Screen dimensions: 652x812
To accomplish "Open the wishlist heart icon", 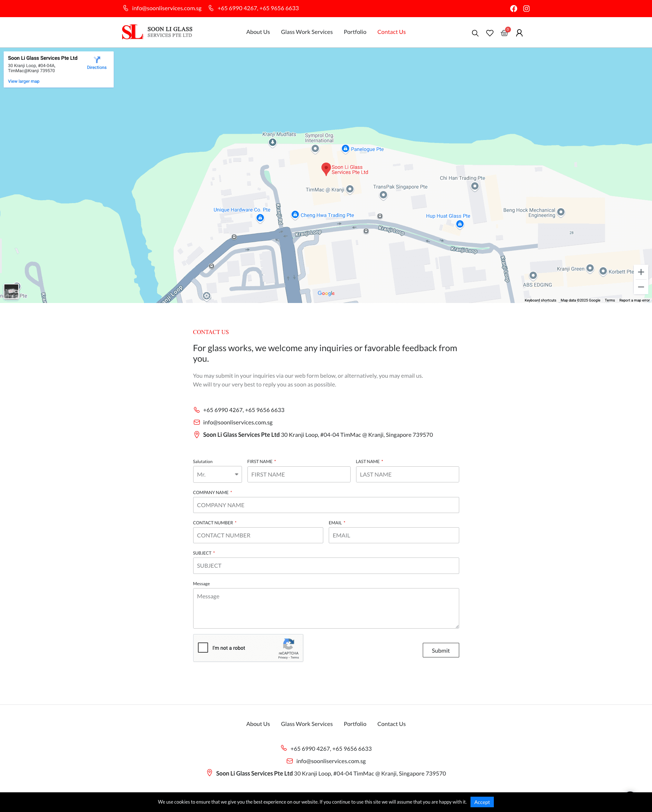I will coord(490,33).
